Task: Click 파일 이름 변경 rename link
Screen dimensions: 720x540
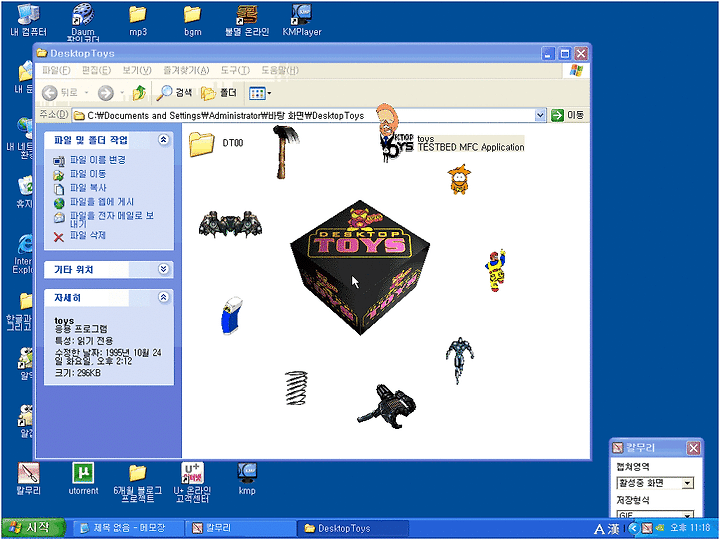Action: click(x=97, y=160)
